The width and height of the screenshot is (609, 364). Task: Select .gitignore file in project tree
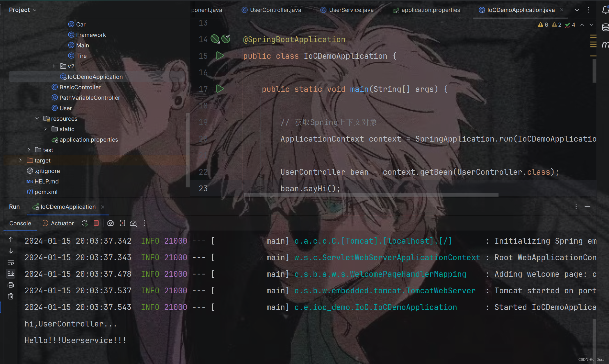click(43, 171)
